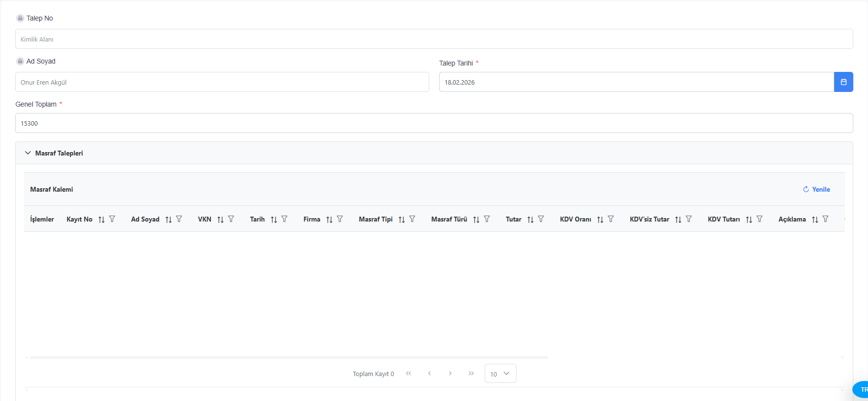Image resolution: width=868 pixels, height=401 pixels.
Task: Click the Genel Toplam input field
Action: click(x=434, y=123)
